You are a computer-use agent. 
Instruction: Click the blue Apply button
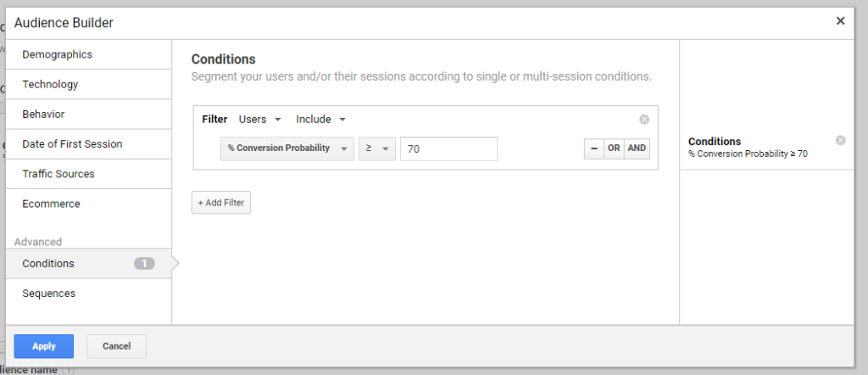tap(44, 346)
